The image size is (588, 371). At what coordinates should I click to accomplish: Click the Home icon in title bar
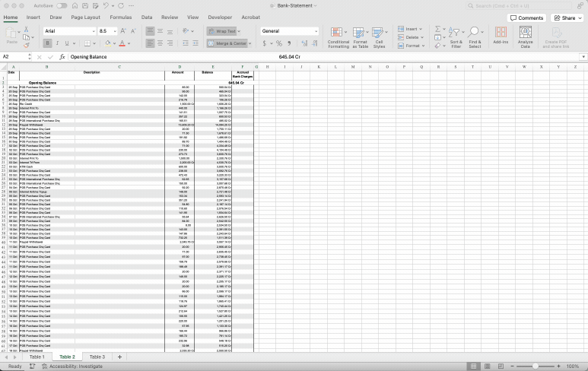pyautogui.click(x=75, y=5)
